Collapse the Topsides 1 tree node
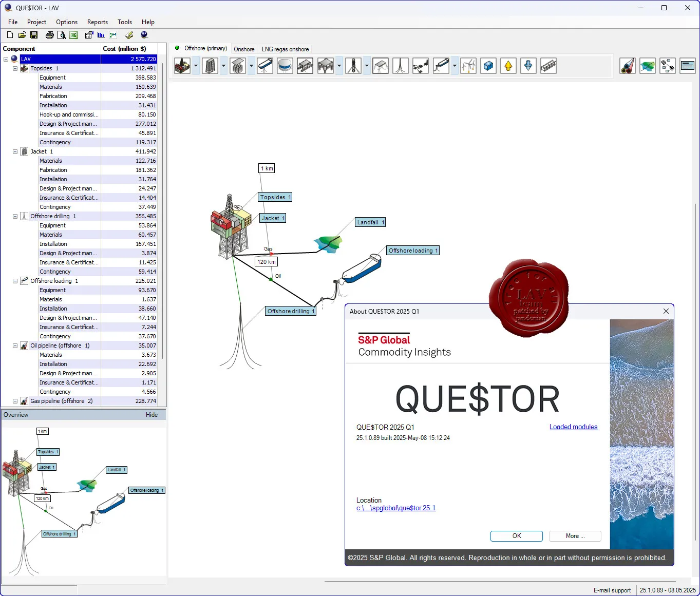 [x=15, y=68]
